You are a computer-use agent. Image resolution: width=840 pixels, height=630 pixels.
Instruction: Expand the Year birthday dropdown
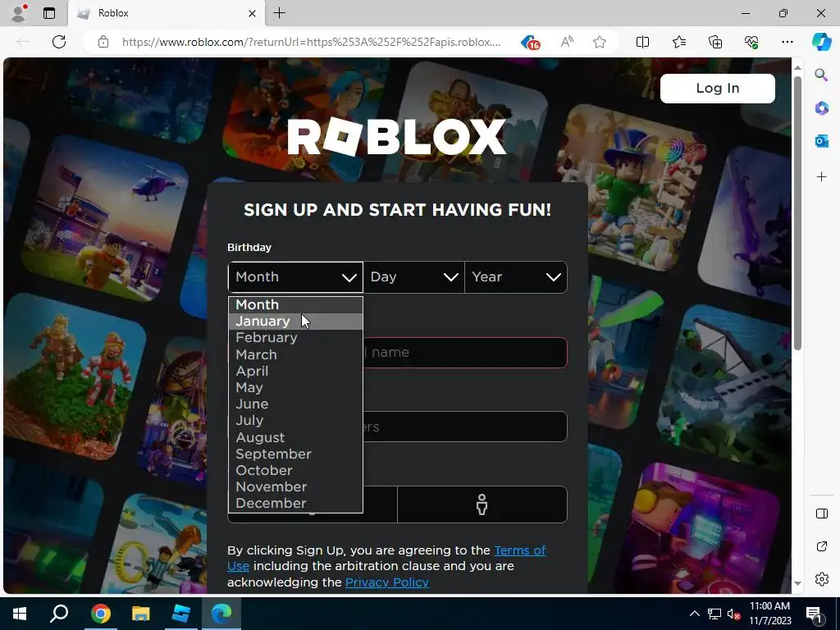click(x=515, y=277)
